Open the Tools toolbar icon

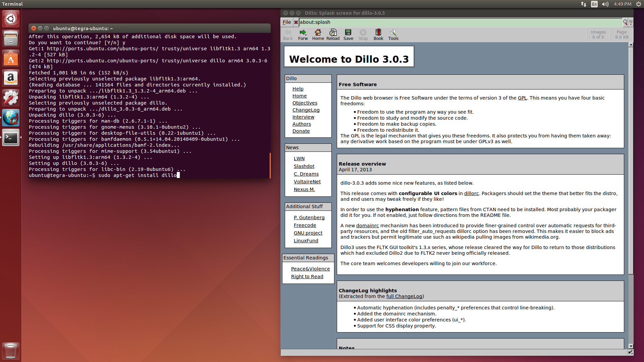click(393, 34)
